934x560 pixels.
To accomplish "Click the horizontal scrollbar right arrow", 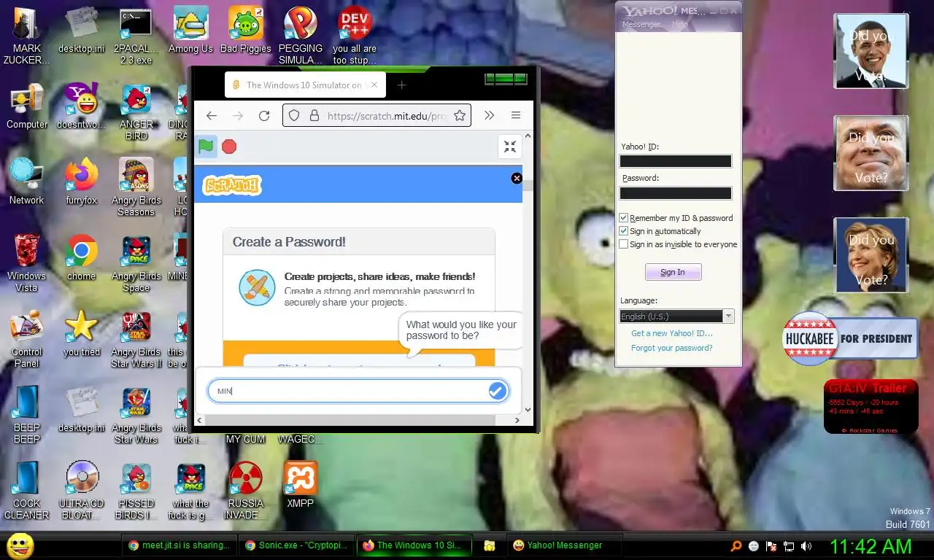I will click(x=517, y=420).
